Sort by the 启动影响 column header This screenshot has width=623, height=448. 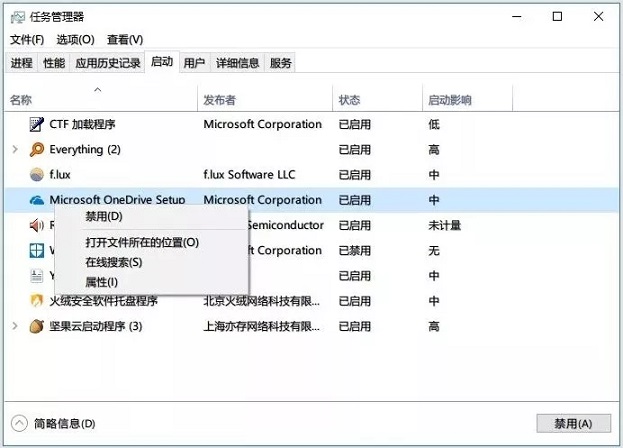tap(450, 100)
